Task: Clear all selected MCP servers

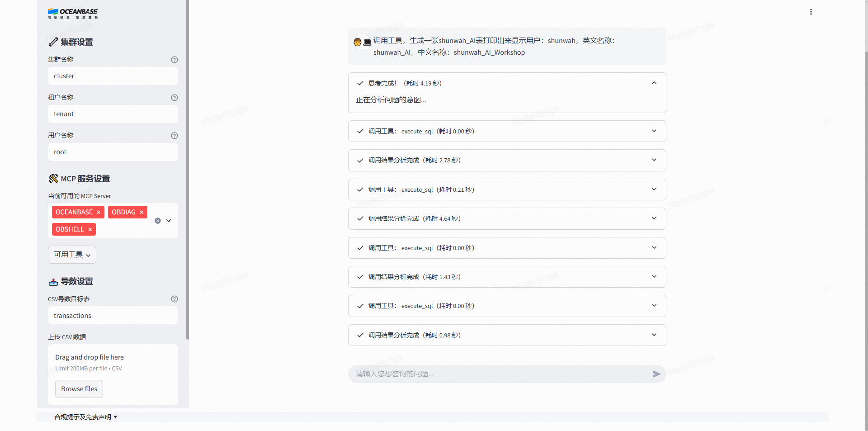Action: point(158,221)
